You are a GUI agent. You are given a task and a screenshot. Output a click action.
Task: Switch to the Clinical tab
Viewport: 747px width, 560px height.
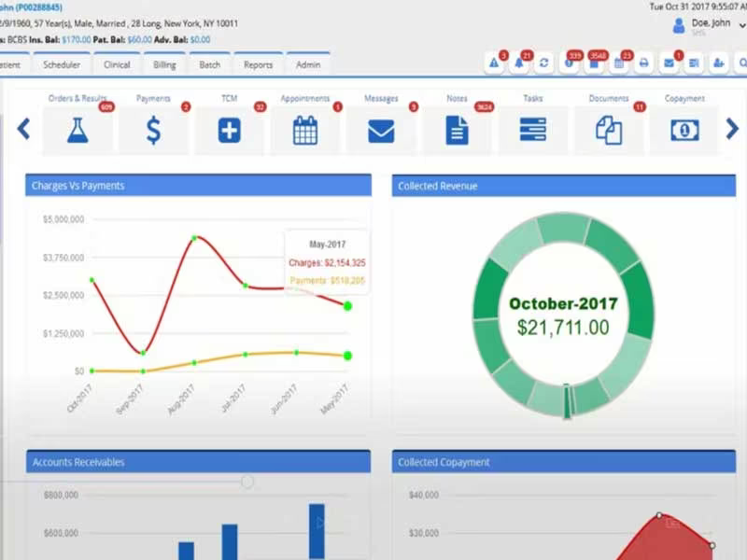(117, 64)
